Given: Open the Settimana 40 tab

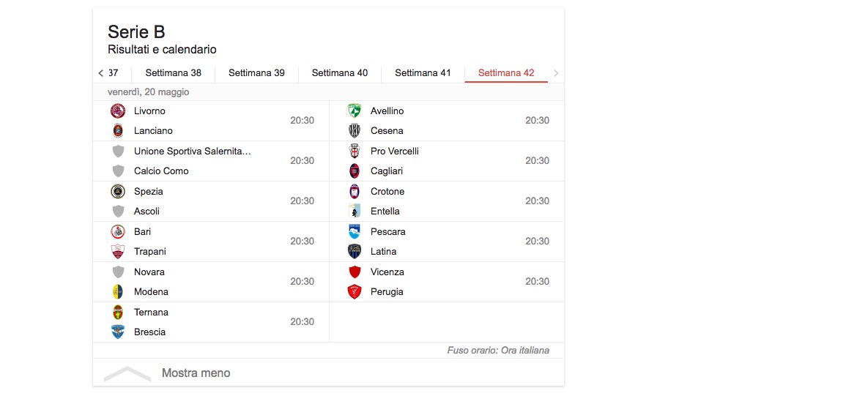Looking at the screenshot, I should pyautogui.click(x=340, y=73).
